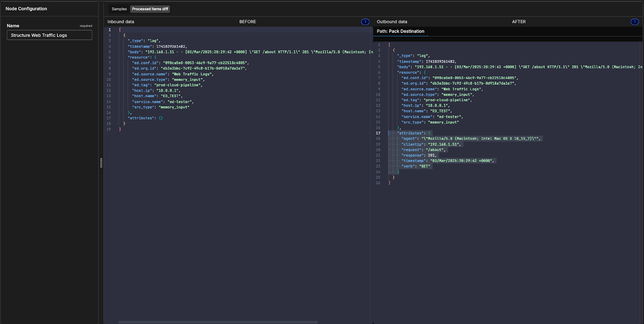Click the empty "attributes": {} line in inbound data
The width and height of the screenshot is (644, 324).
coord(145,118)
